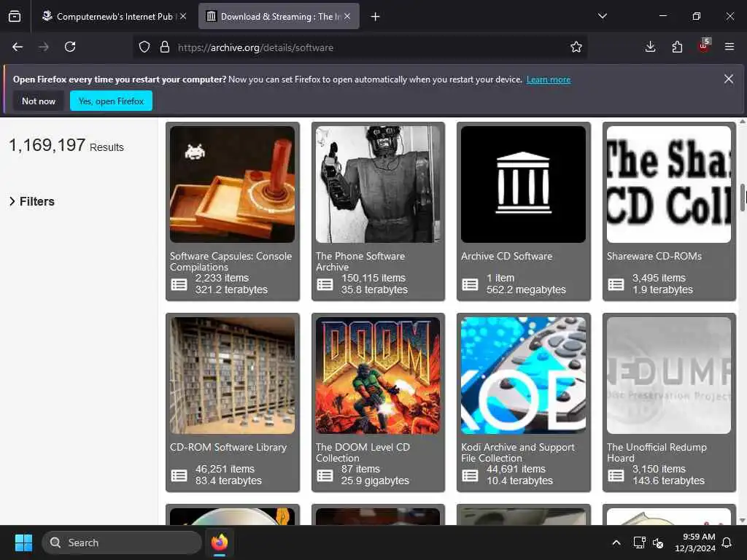Click the red extension badge icon
This screenshot has height=560, width=747.
click(x=704, y=46)
